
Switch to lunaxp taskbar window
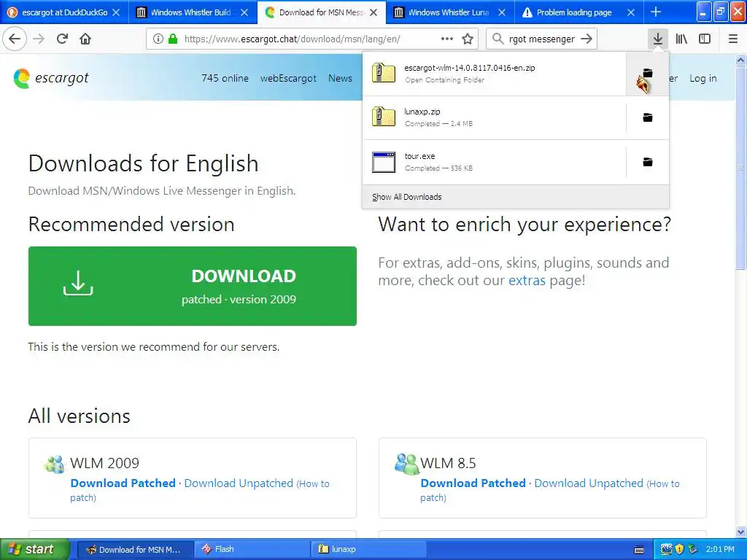pyautogui.click(x=369, y=549)
